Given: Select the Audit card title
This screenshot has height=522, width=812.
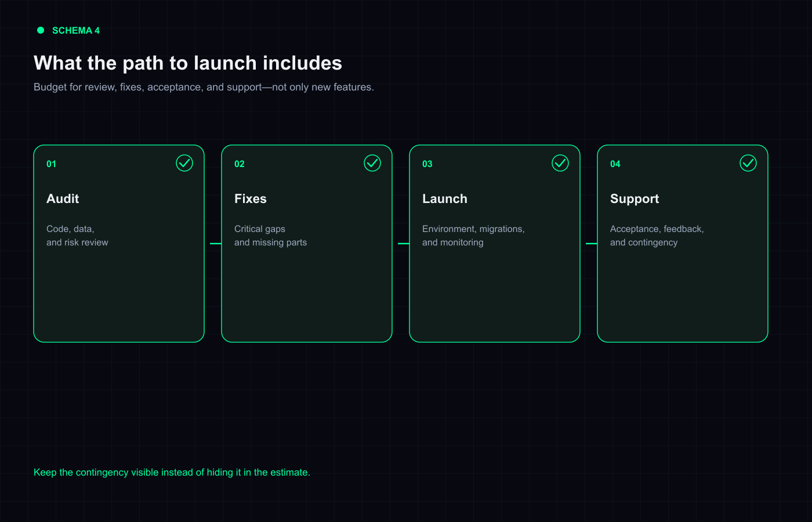Looking at the screenshot, I should tap(63, 199).
